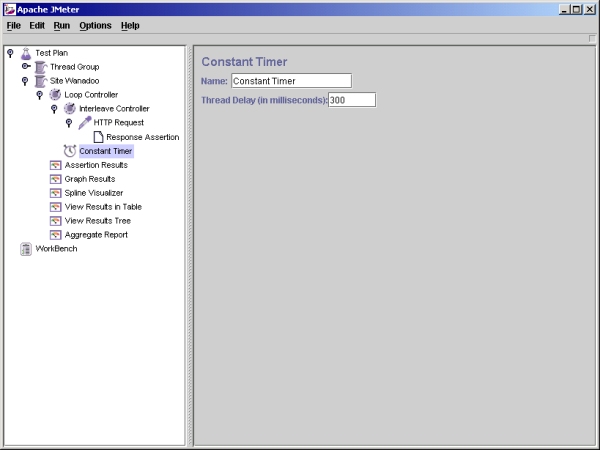Collapse the Site Wanadoo tree node
The image size is (600, 450).
tap(25, 81)
